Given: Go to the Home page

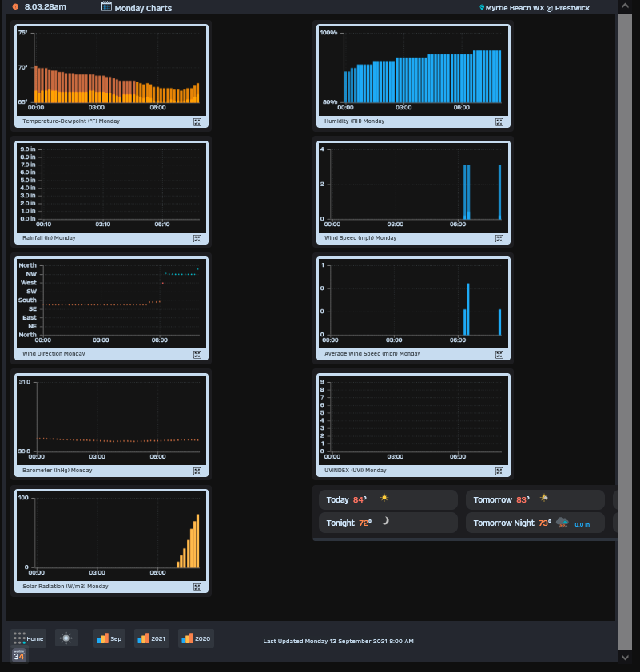Looking at the screenshot, I should coord(28,638).
